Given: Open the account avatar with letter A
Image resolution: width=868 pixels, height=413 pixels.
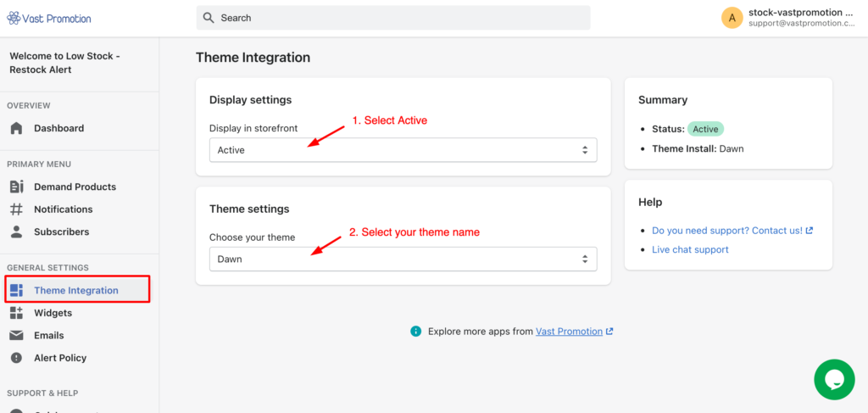Looking at the screenshot, I should (x=732, y=18).
